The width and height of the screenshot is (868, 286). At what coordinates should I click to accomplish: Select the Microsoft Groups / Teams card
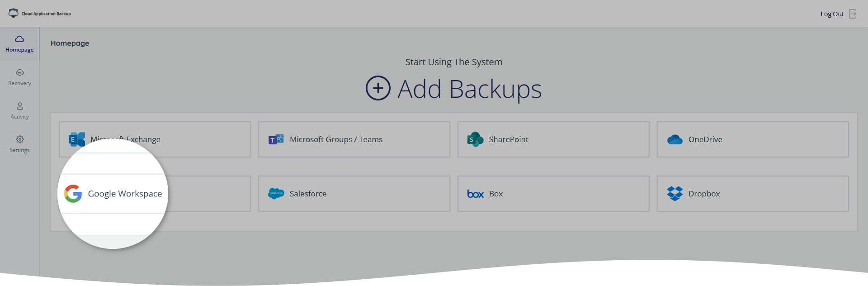point(354,139)
